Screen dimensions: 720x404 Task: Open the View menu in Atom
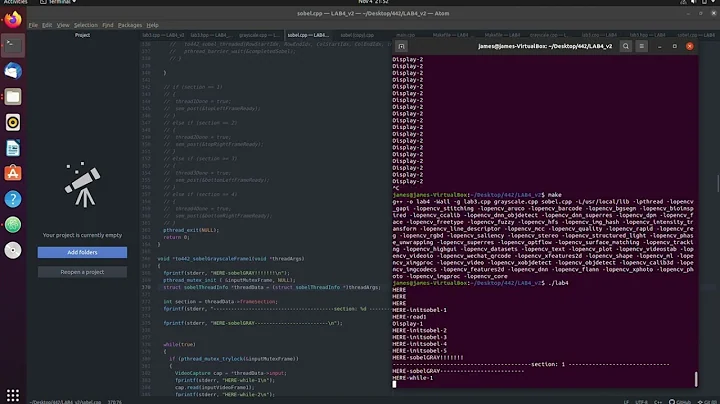pos(63,25)
